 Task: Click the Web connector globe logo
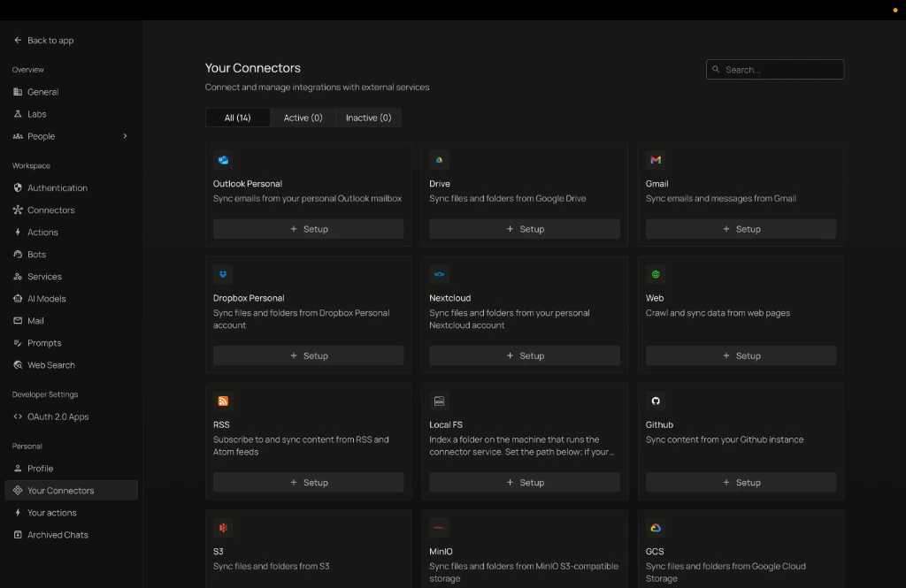click(656, 274)
